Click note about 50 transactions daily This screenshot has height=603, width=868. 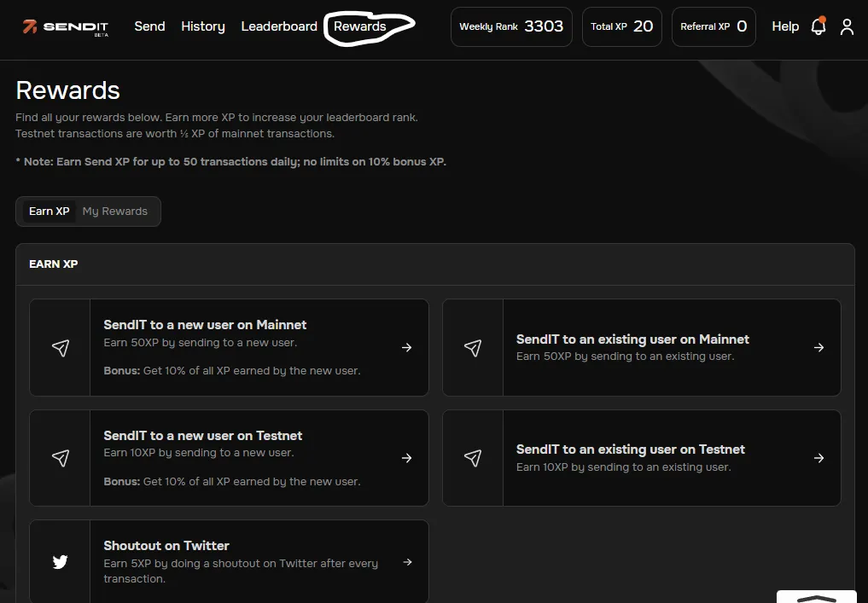230,161
